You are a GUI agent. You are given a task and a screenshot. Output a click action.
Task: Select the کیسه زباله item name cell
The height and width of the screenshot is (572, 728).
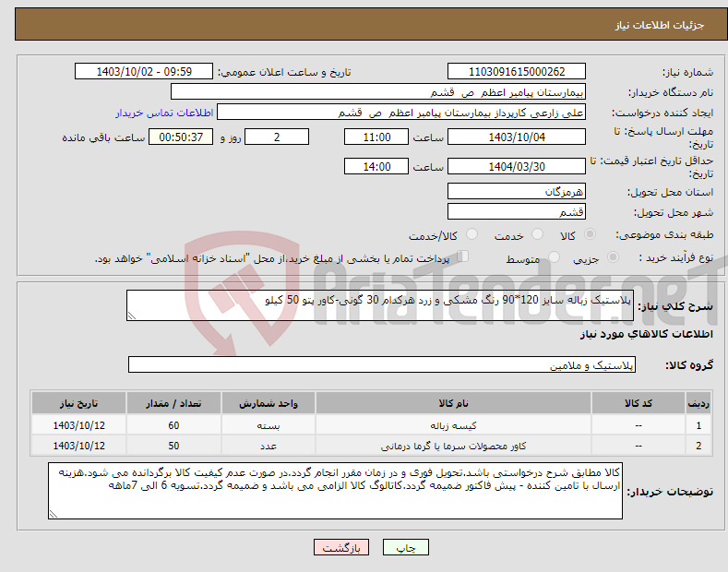(x=453, y=425)
